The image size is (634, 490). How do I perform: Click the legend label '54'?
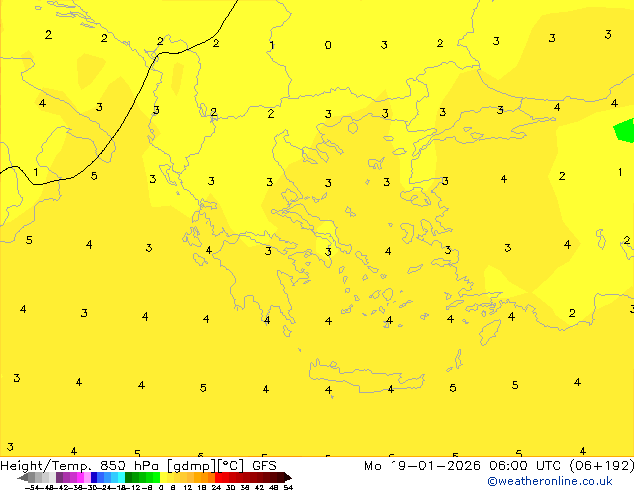[x=288, y=487]
